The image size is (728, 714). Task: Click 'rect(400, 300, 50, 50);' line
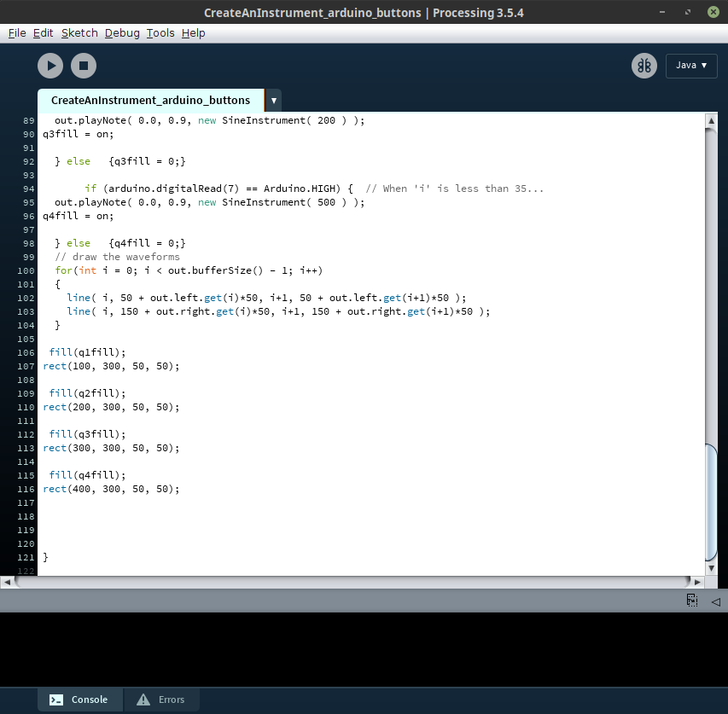click(x=111, y=489)
